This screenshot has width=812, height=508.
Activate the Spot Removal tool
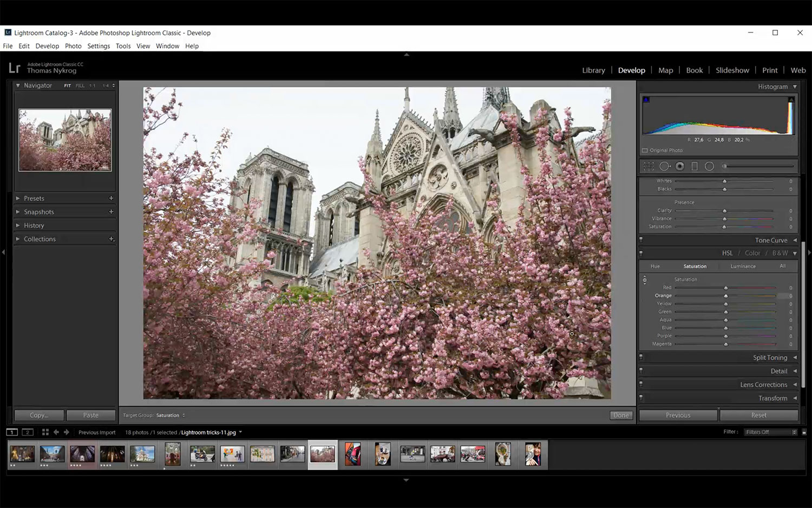click(x=664, y=166)
